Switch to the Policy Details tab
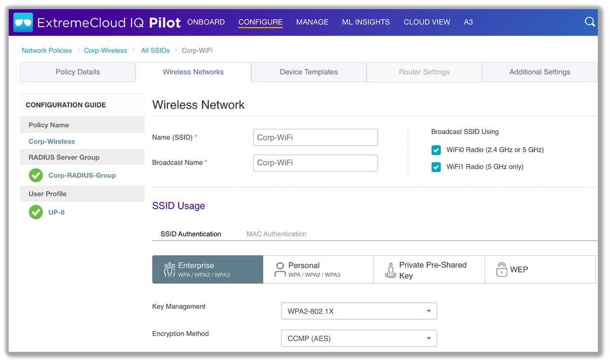The height and width of the screenshot is (364, 610). click(x=78, y=72)
